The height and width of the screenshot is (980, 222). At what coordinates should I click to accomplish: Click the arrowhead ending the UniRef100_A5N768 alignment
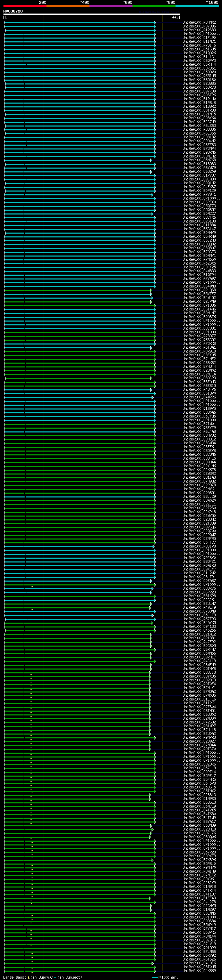151,161
